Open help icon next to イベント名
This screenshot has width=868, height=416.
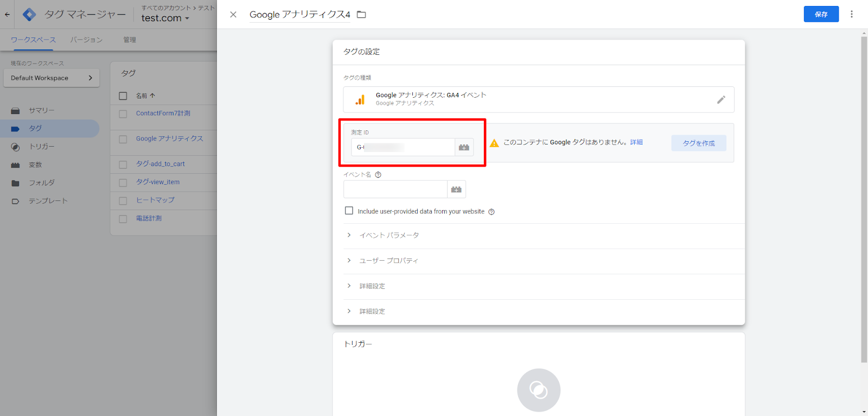coord(378,175)
